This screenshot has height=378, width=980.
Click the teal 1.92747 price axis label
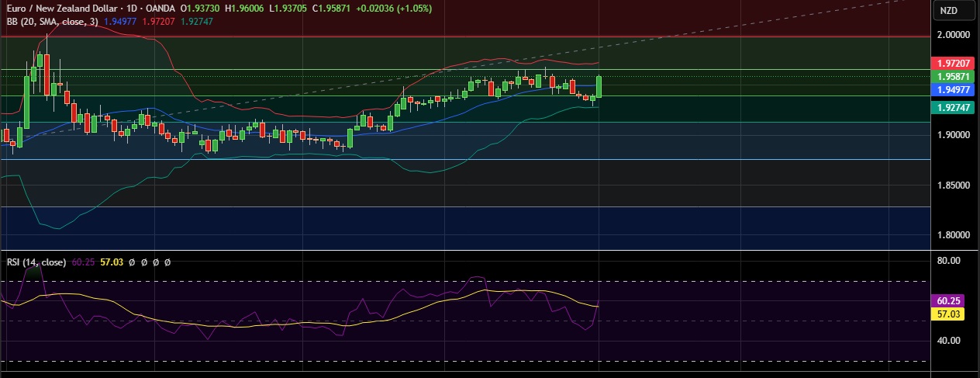click(x=954, y=108)
